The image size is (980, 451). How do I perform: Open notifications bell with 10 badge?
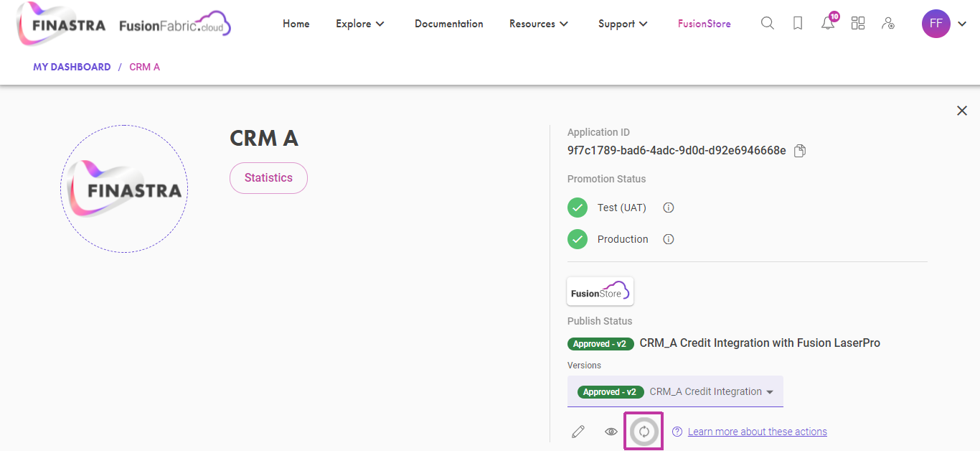pos(829,22)
